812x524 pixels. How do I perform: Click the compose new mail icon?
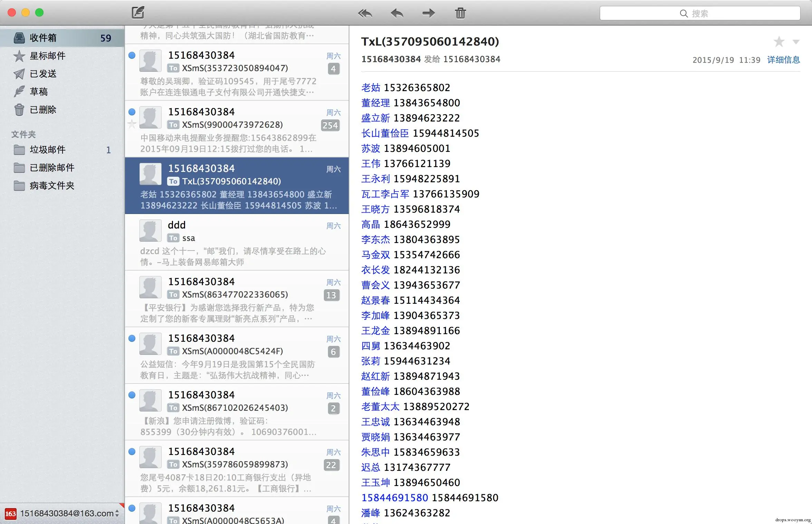(x=138, y=13)
